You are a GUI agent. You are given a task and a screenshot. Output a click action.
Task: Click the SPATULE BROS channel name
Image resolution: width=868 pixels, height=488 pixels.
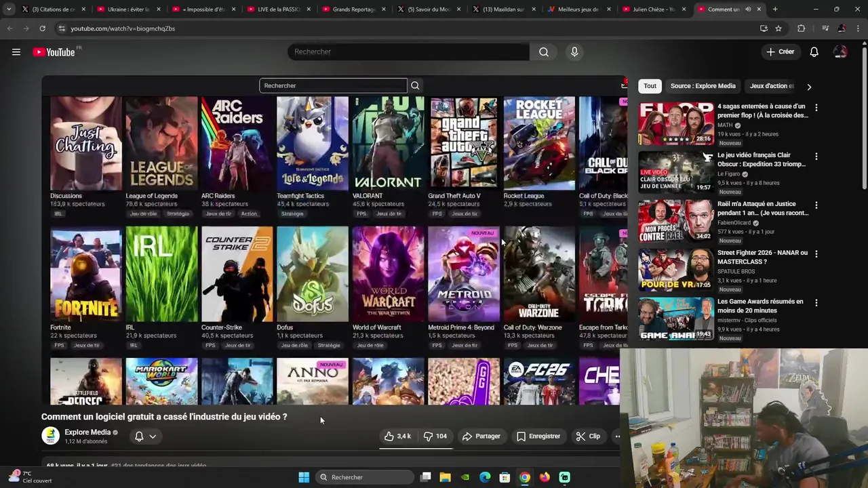736,272
